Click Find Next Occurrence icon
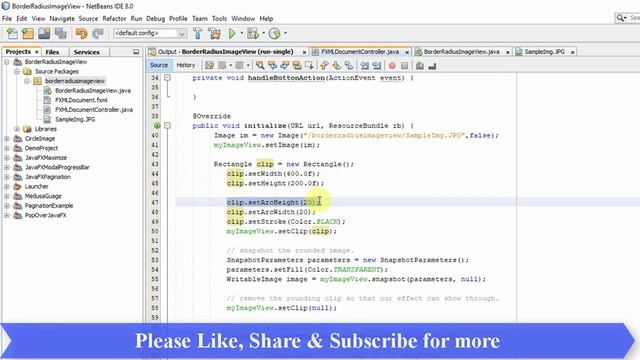This screenshot has width=640, height=360. coord(285,65)
